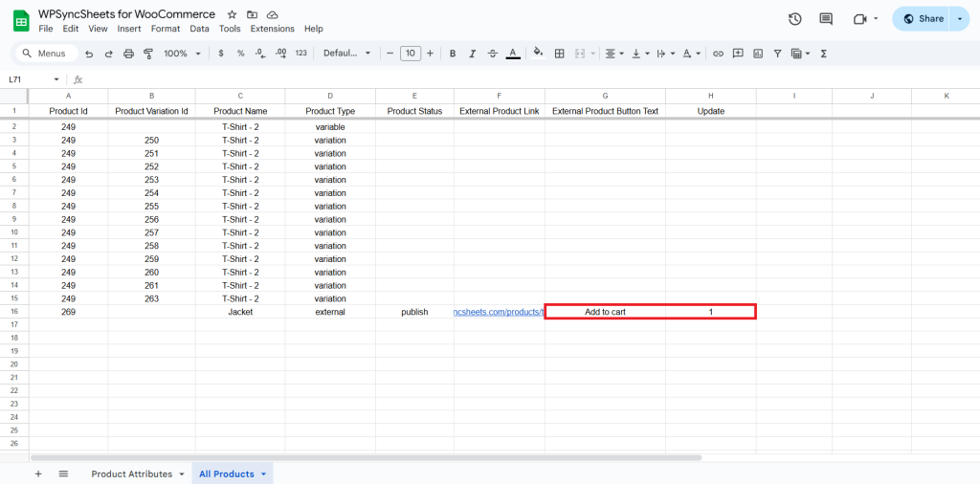980x484 pixels.
Task: Format as currency
Action: point(221,54)
